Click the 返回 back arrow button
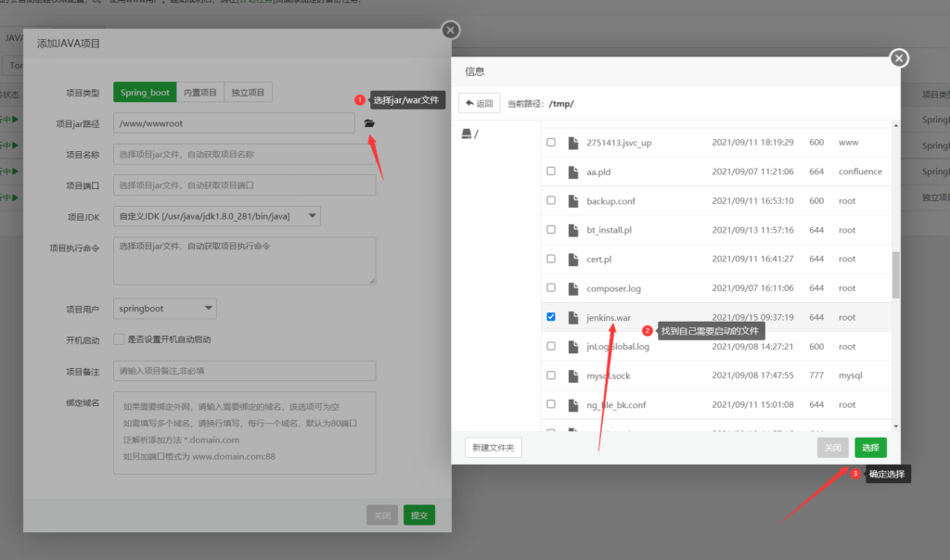950x560 pixels. (480, 104)
